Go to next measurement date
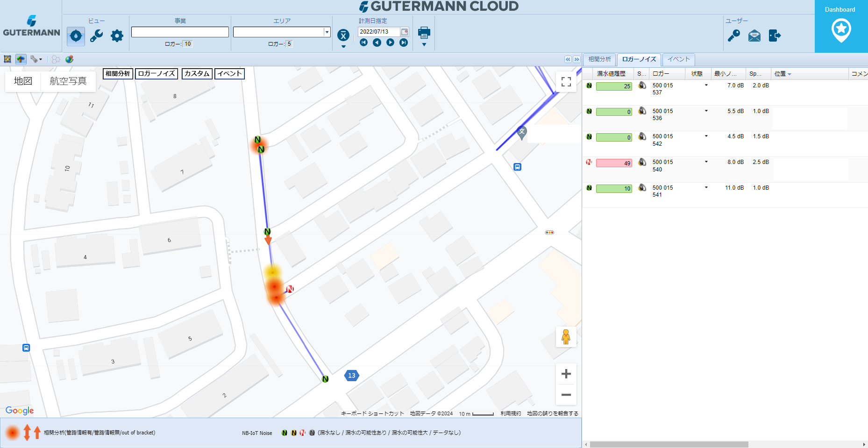 [391, 43]
